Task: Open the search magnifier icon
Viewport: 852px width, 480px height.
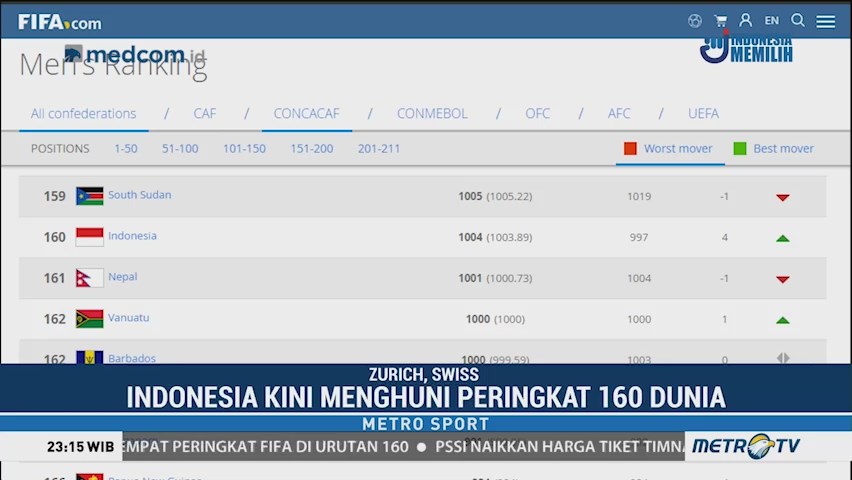Action: [x=798, y=21]
